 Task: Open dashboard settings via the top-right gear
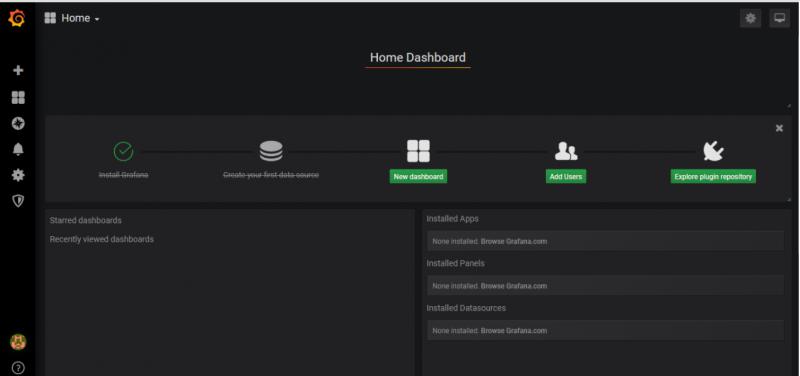click(x=750, y=18)
